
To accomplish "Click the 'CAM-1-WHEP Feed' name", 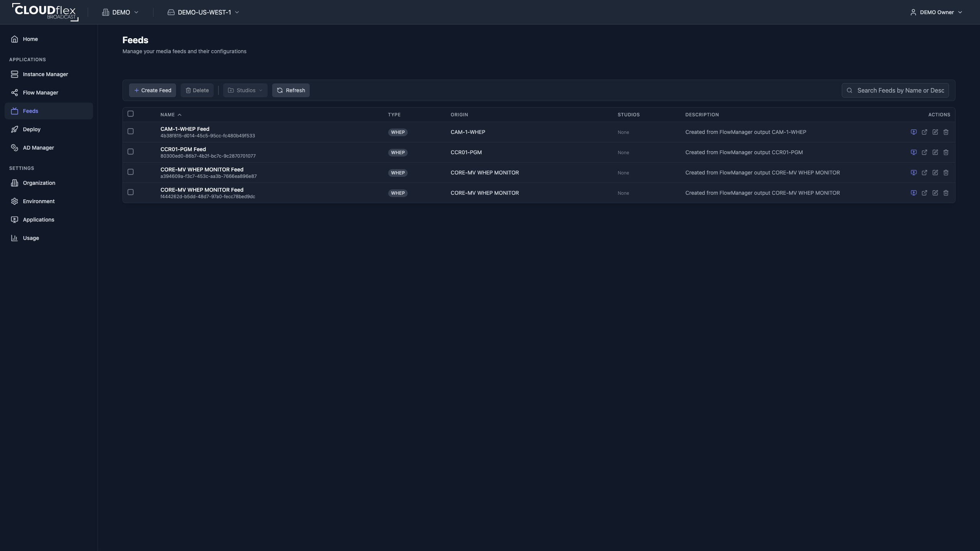I will pos(185,129).
